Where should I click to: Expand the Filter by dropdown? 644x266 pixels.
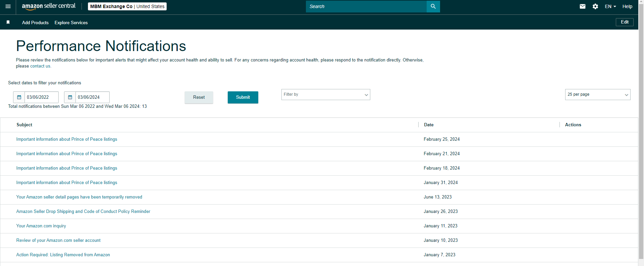[x=326, y=94]
